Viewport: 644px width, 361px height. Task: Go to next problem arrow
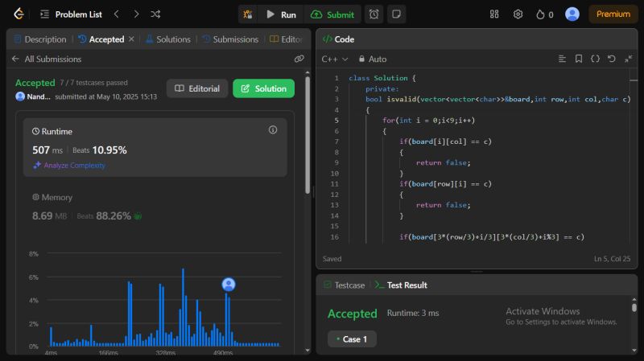pos(136,14)
